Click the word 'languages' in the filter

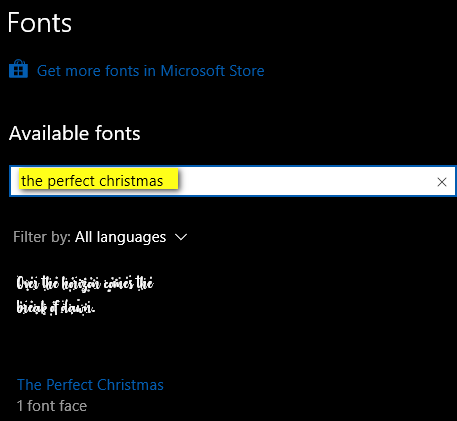point(131,238)
